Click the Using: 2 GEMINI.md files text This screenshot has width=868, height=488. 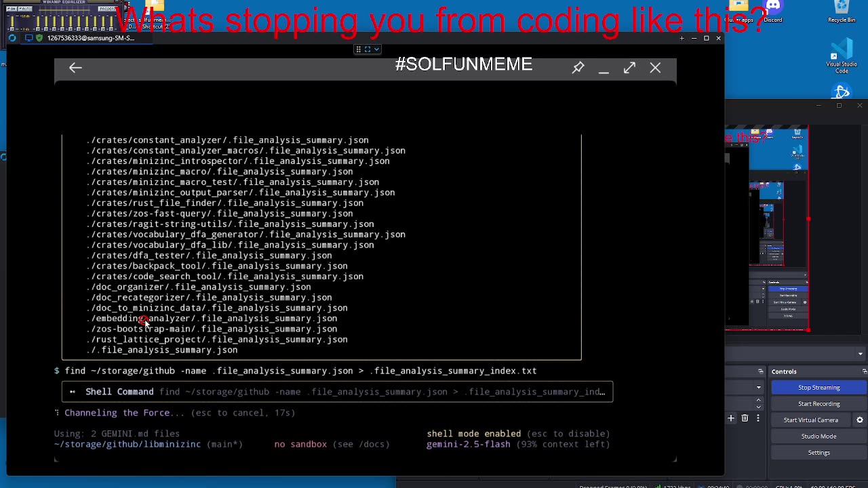click(117, 434)
